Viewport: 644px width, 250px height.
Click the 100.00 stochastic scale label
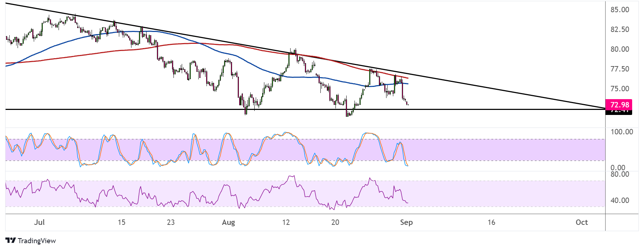[622, 132]
